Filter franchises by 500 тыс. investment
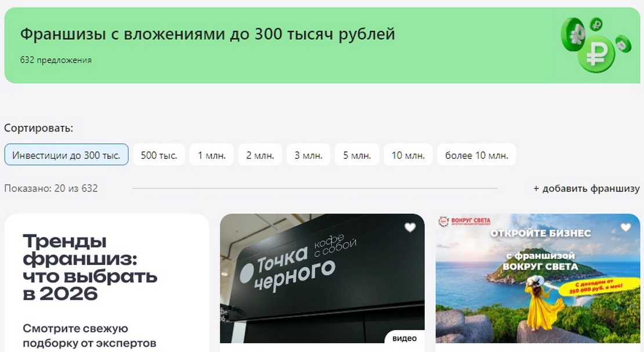This screenshot has height=352, width=644. click(x=159, y=155)
